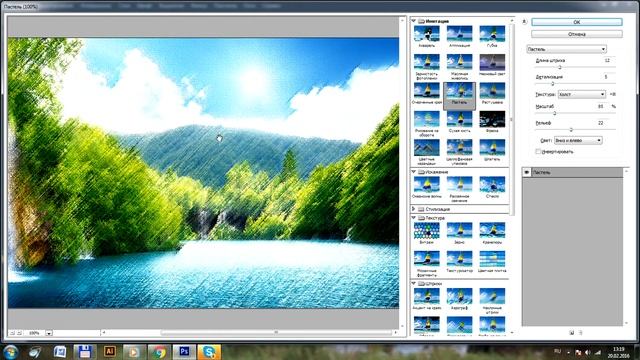The width and height of the screenshot is (640, 360).
Task: Adjust the Масштаб slider
Action: [x=555, y=113]
